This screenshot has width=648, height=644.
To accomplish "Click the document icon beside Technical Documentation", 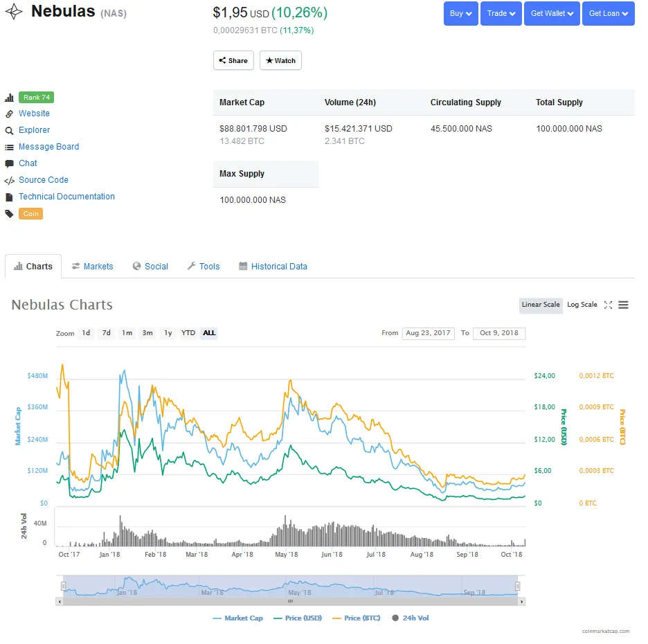I will 9,197.
